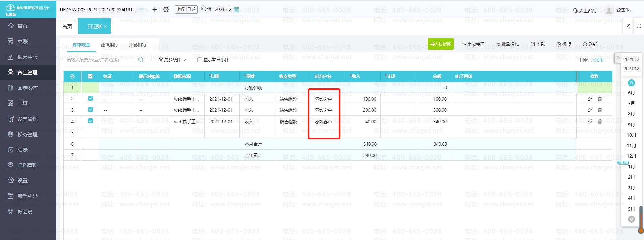Enable 显示本日小计 checkbox

tap(200, 60)
